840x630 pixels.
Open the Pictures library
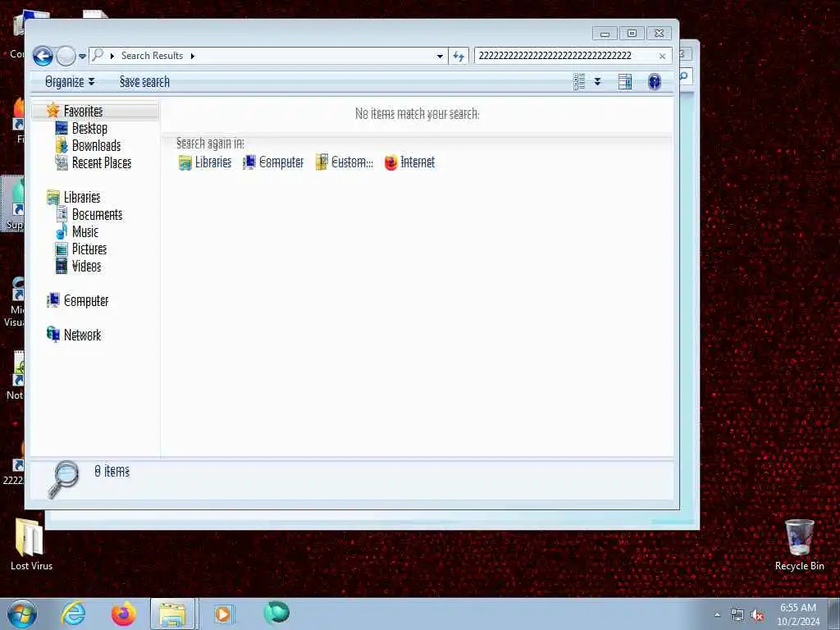tap(89, 249)
